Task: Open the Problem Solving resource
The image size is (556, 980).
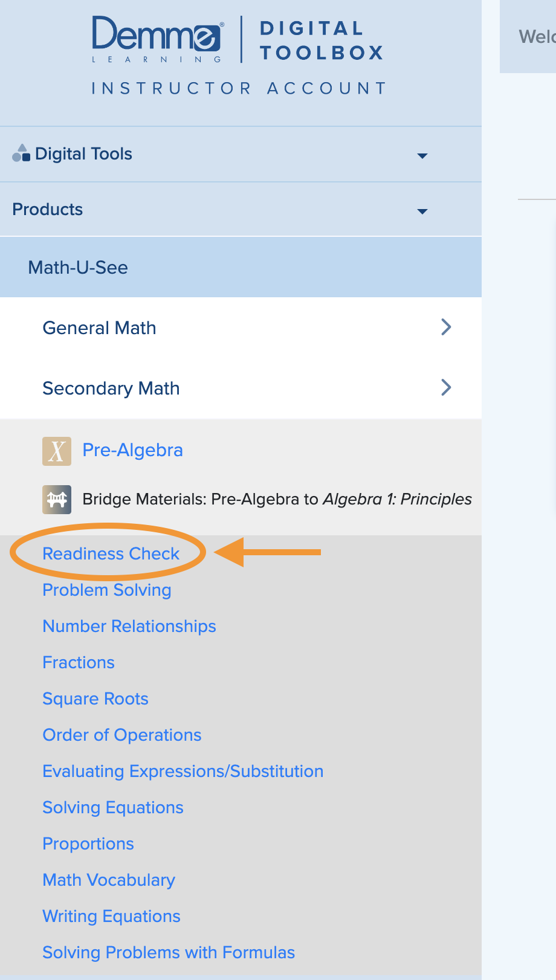Action: tap(106, 590)
